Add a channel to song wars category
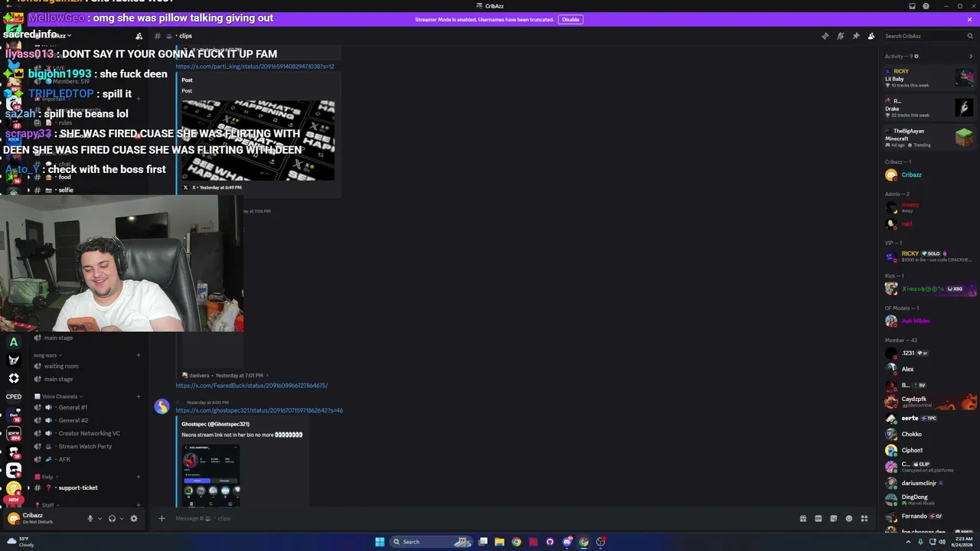Viewport: 980px width, 551px height. pyautogui.click(x=139, y=355)
